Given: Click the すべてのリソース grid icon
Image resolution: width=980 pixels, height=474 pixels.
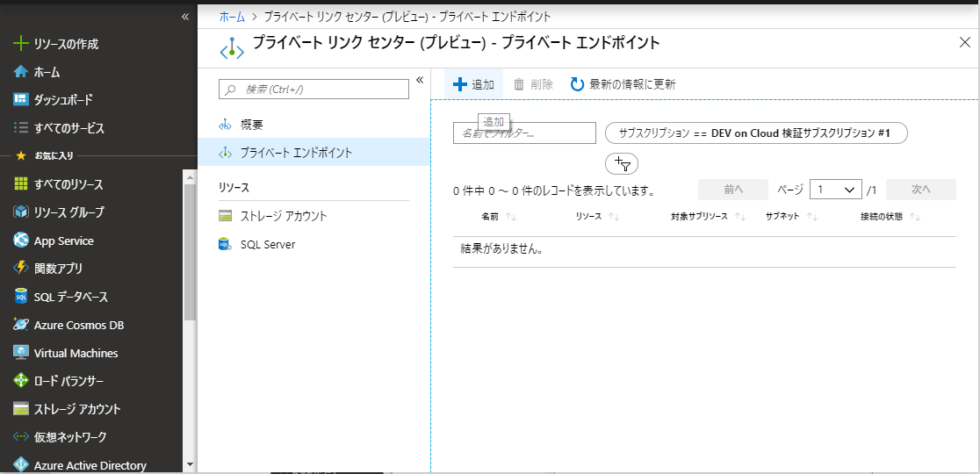Looking at the screenshot, I should [21, 183].
